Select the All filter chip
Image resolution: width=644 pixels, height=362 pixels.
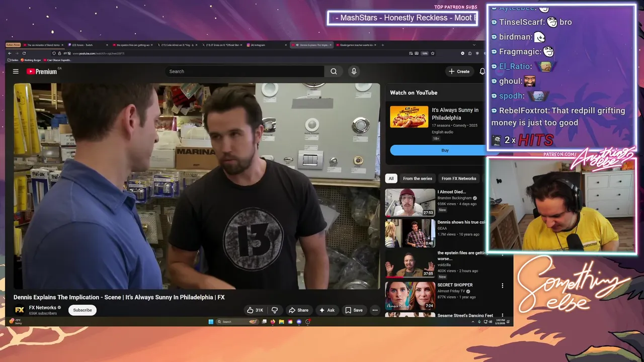click(x=391, y=178)
